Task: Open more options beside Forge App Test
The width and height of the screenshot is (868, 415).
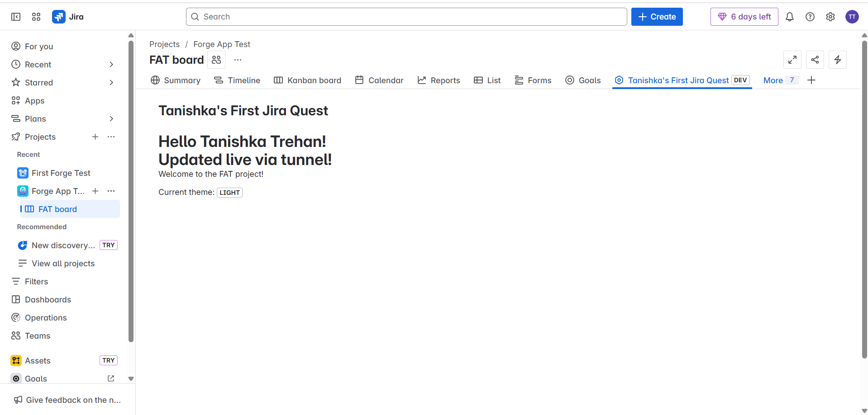Action: pyautogui.click(x=111, y=191)
